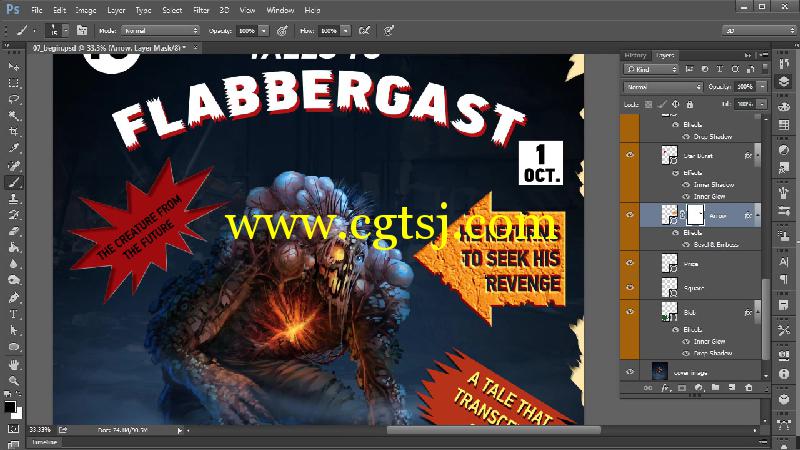Select the Zoom tool
800x450 pixels.
point(14,381)
